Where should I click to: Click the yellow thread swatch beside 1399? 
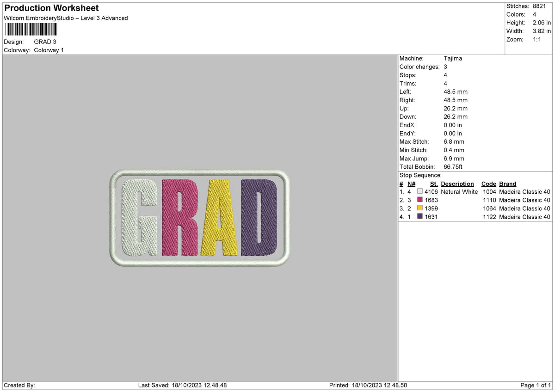click(420, 208)
